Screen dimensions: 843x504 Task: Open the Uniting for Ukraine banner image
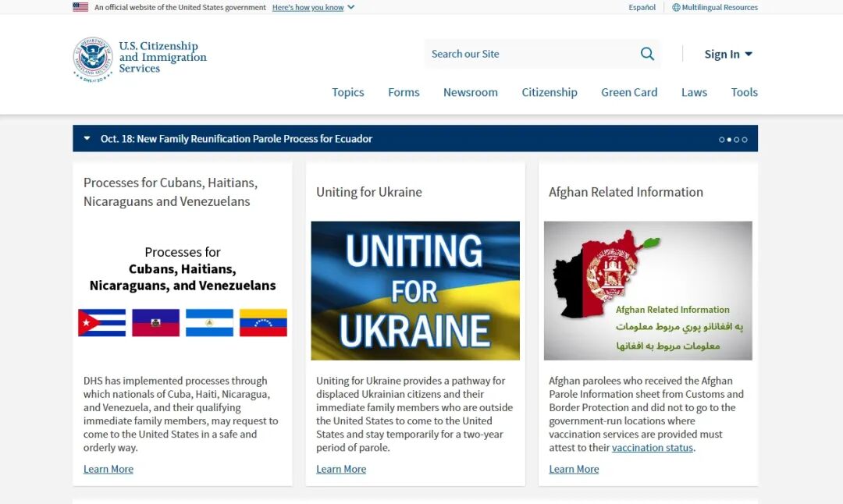coord(415,291)
